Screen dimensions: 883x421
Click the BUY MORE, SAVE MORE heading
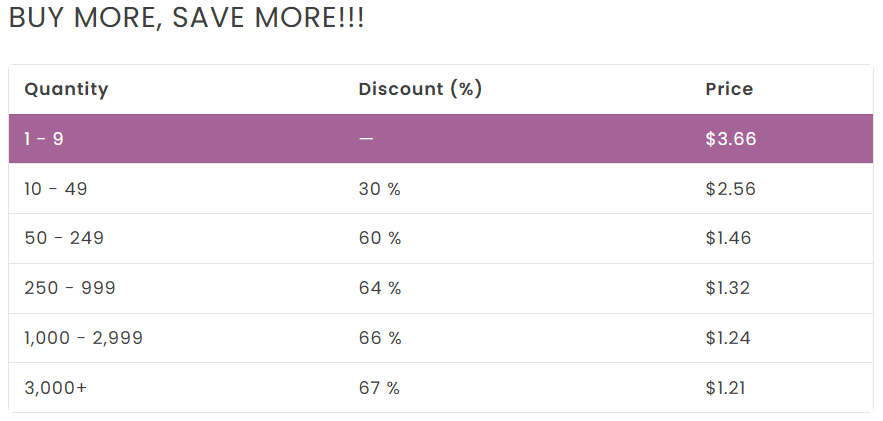[186, 18]
